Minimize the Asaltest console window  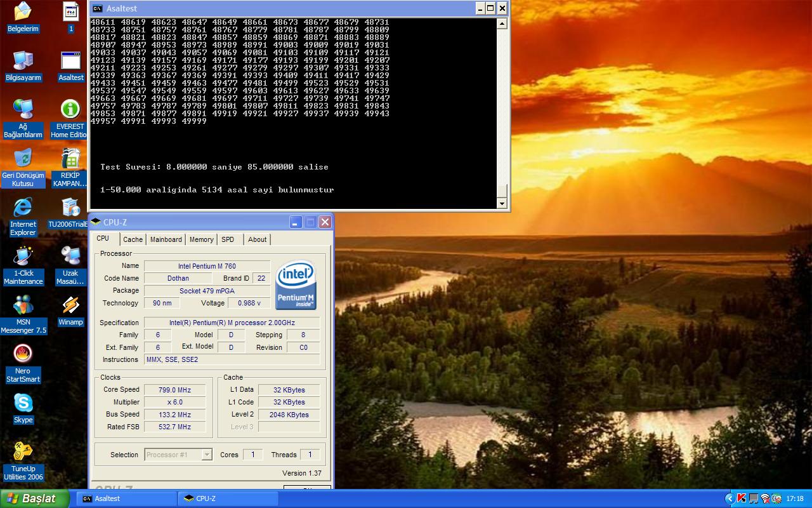tap(480, 8)
